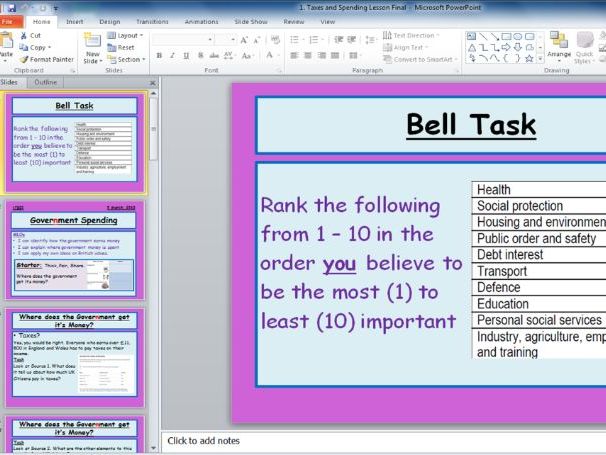606x455 pixels.
Task: Open the Arrange objects tool
Action: point(558,43)
